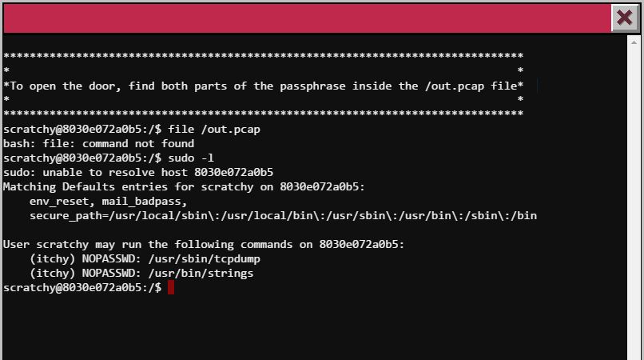Click the 'env_reset, mail_badpass' line
This screenshot has width=644, height=360.
[x=109, y=201]
